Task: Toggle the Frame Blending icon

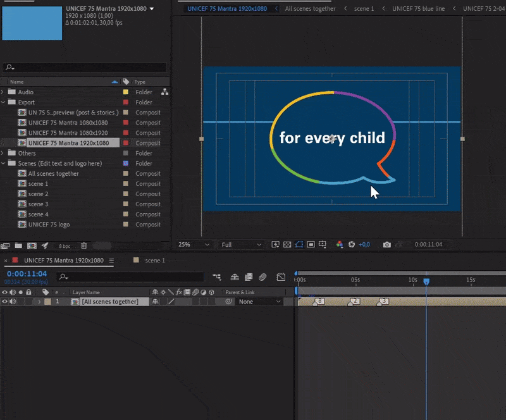Action: coord(249,277)
